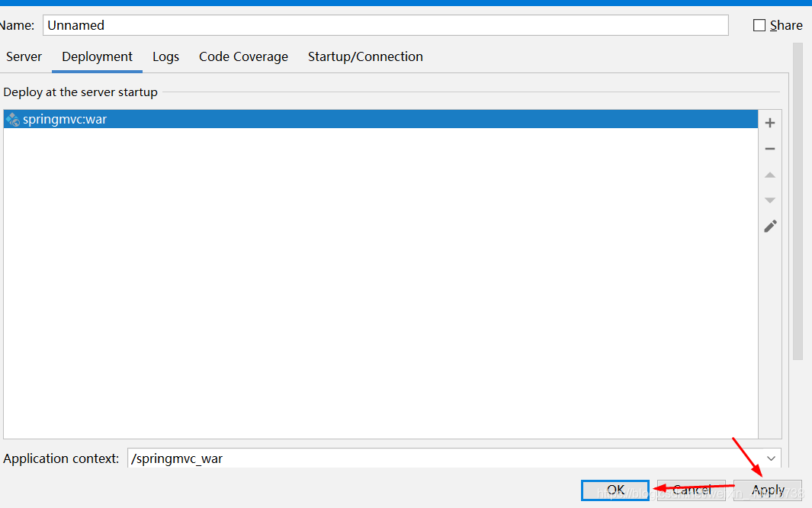The width and height of the screenshot is (812, 508).
Task: Click the 'Deploy at the server startup' label
Action: click(x=80, y=92)
